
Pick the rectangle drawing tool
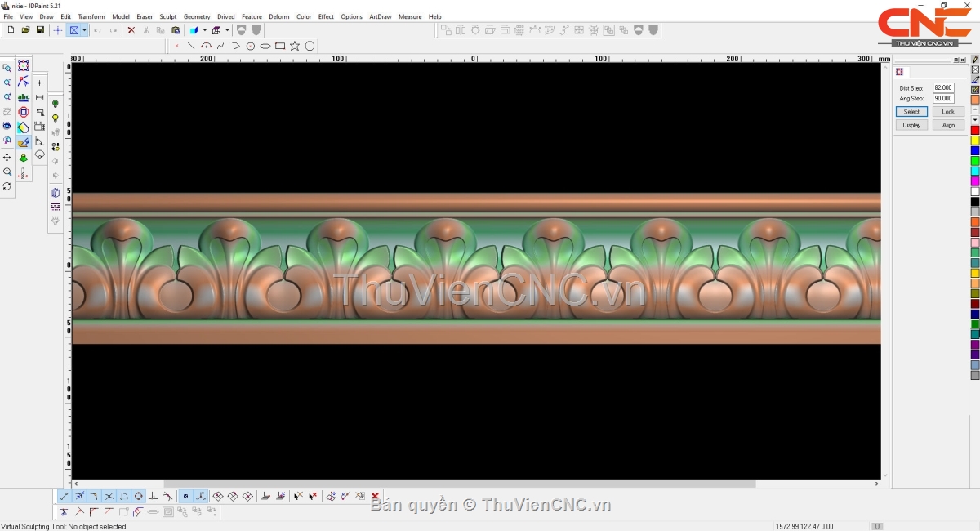tap(280, 46)
